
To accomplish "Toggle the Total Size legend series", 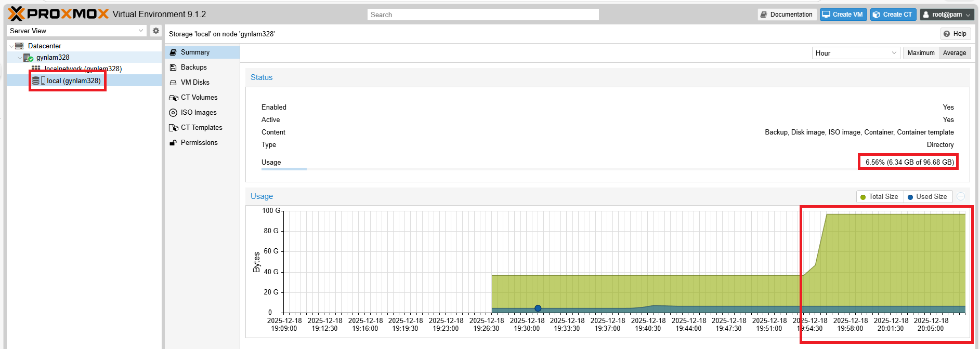I will 880,197.
